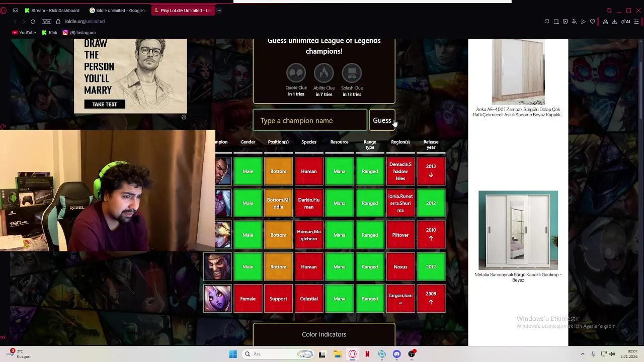Viewport: 644px width, 362px height.
Task: Click the site lock icon
Action: (x=58, y=22)
